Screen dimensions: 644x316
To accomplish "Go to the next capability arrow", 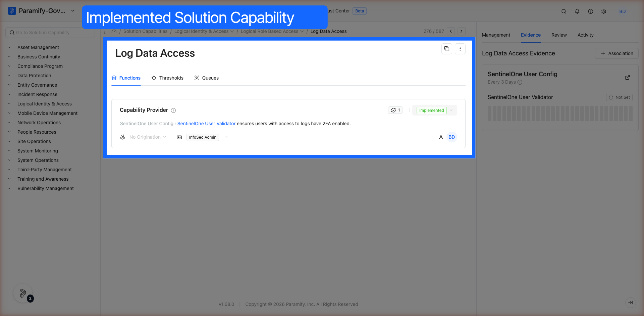I will pos(462,31).
